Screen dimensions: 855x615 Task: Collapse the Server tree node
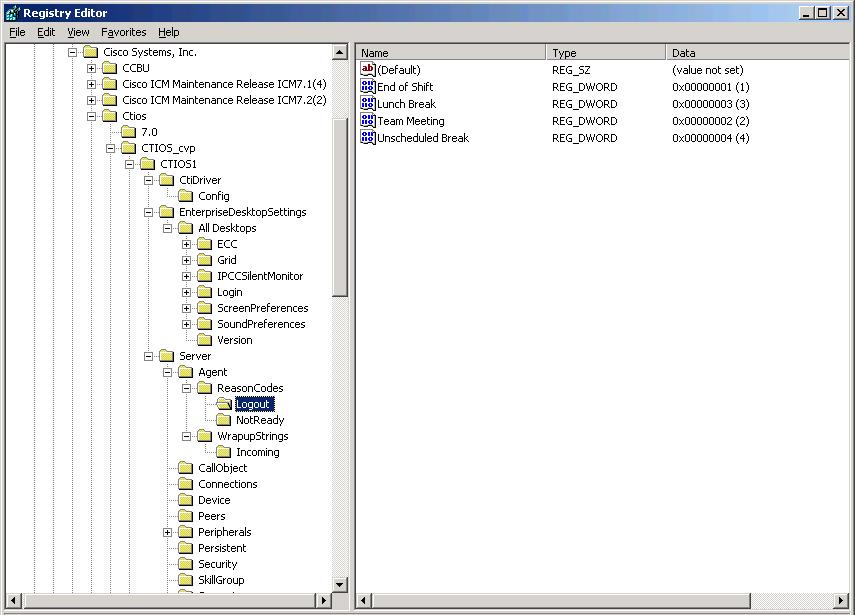point(148,356)
